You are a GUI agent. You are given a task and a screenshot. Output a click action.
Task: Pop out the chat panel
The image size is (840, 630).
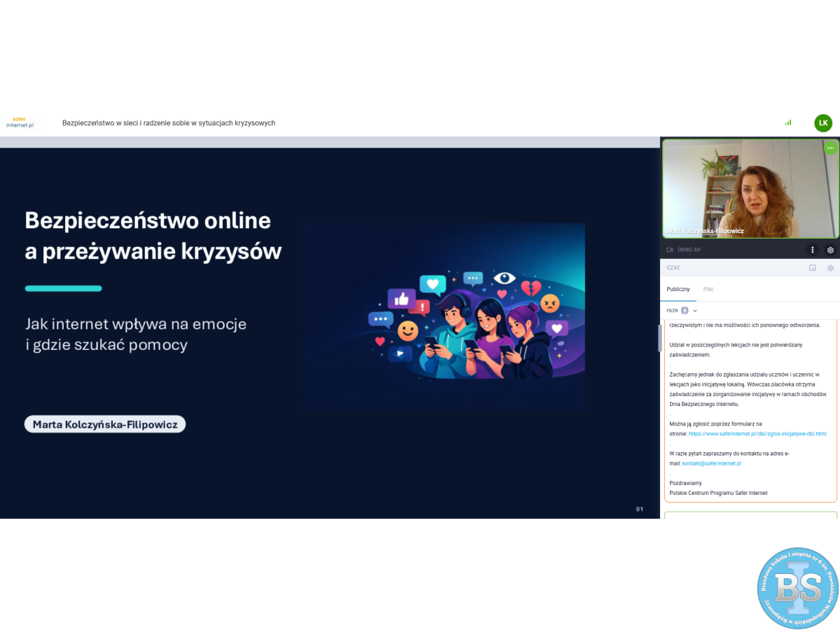[x=813, y=268]
